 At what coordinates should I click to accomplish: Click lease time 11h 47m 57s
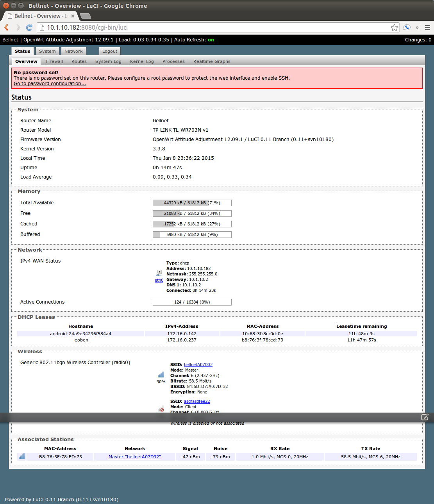tap(362, 340)
